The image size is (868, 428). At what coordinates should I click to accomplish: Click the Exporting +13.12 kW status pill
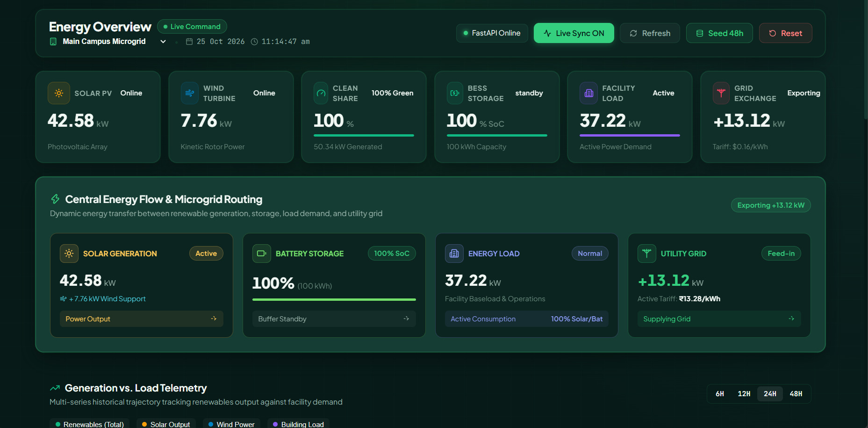coord(771,205)
